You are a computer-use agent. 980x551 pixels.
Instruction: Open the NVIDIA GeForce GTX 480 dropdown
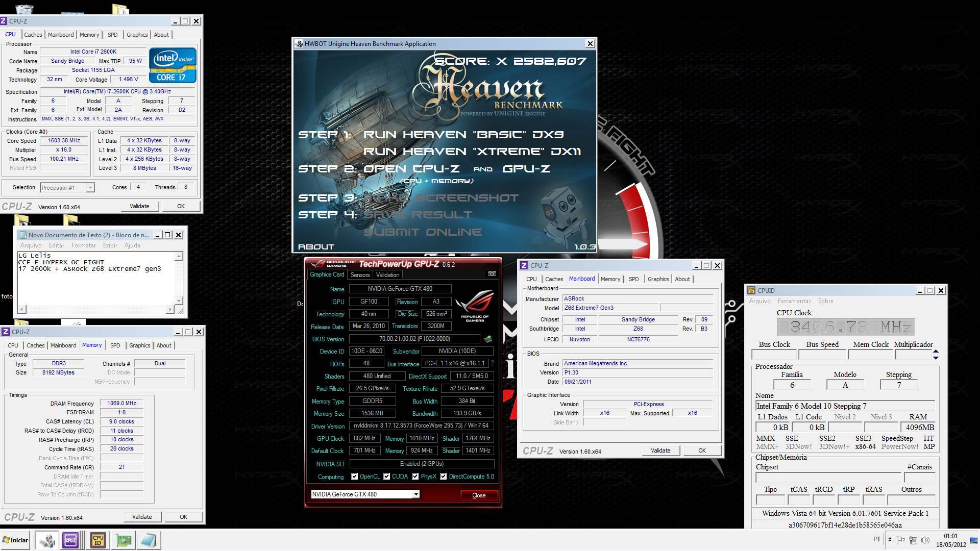coord(416,494)
